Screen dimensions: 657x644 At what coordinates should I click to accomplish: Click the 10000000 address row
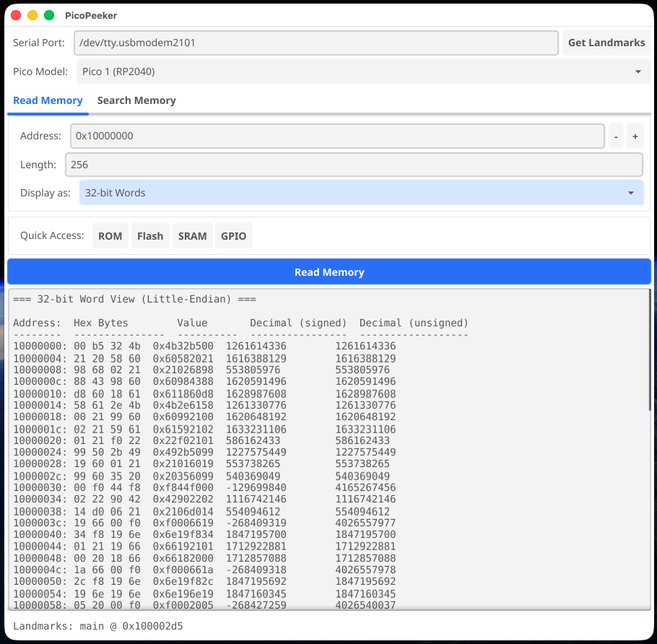204,346
